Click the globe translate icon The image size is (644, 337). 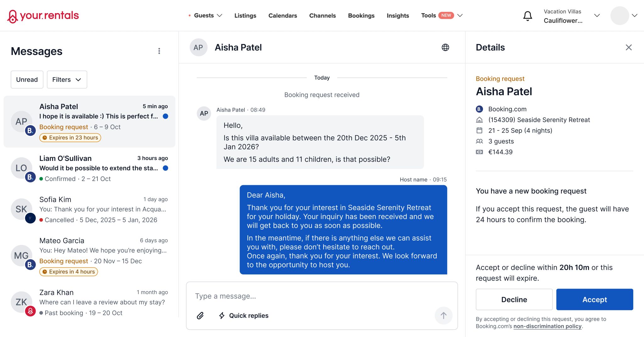[x=445, y=47]
